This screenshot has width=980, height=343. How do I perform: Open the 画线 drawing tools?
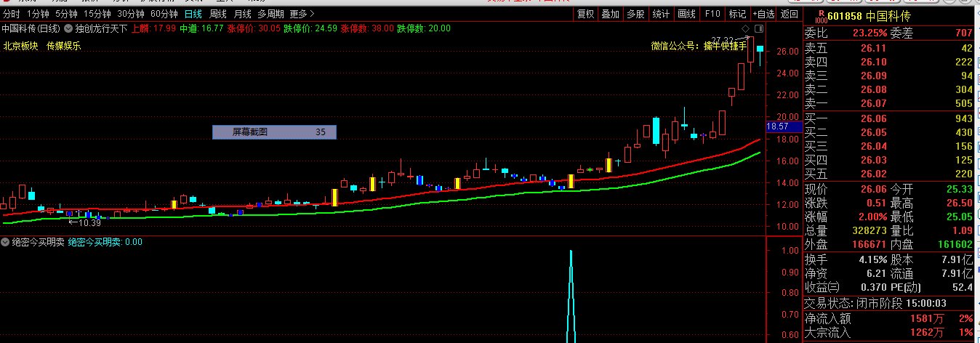pyautogui.click(x=686, y=14)
